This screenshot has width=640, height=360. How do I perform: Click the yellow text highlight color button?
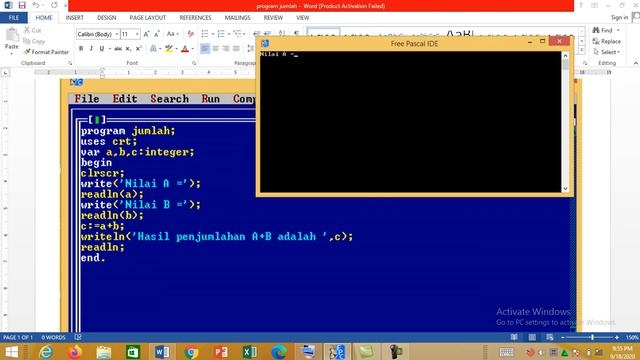pyautogui.click(x=169, y=49)
